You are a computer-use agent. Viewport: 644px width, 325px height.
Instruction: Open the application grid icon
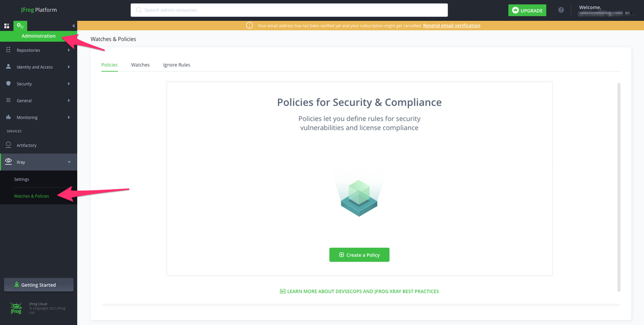(x=7, y=26)
